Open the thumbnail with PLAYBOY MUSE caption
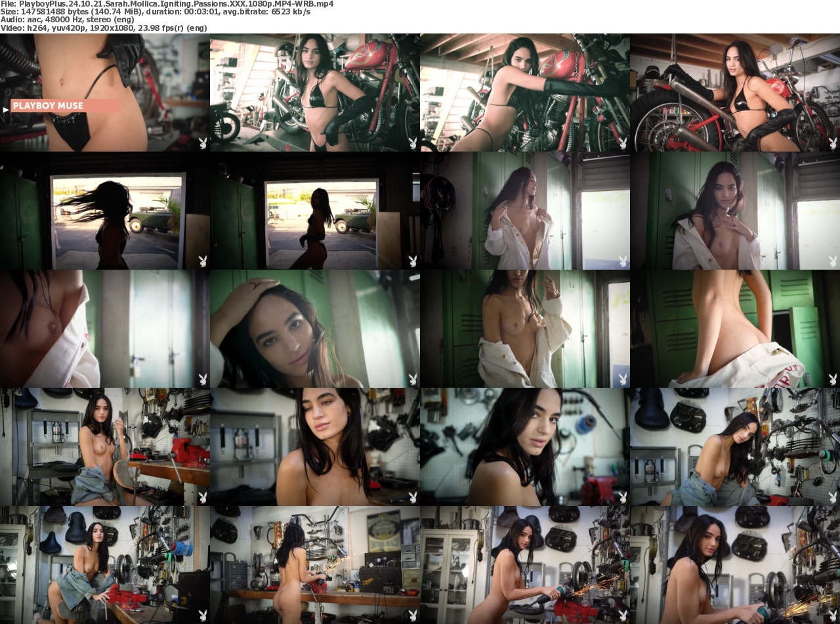The height and width of the screenshot is (624, 840). pos(105,93)
